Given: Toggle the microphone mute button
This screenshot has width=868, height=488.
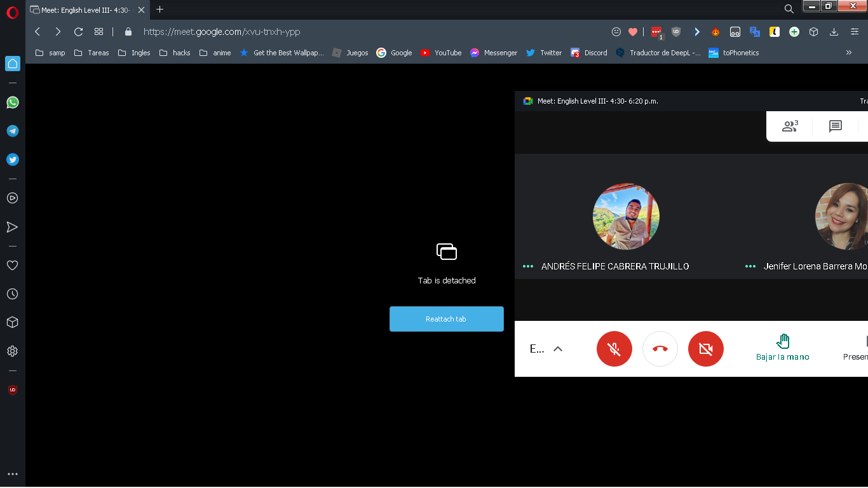Looking at the screenshot, I should pos(614,349).
